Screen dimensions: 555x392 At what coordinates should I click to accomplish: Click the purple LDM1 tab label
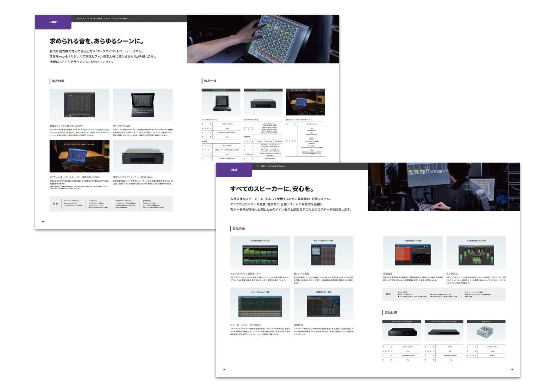click(53, 22)
